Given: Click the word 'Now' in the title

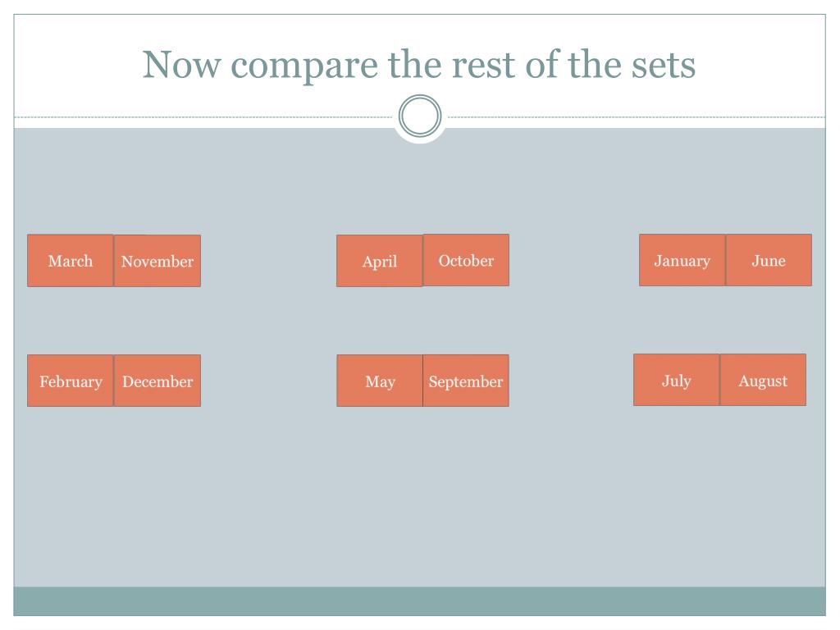Looking at the screenshot, I should coord(181,65).
